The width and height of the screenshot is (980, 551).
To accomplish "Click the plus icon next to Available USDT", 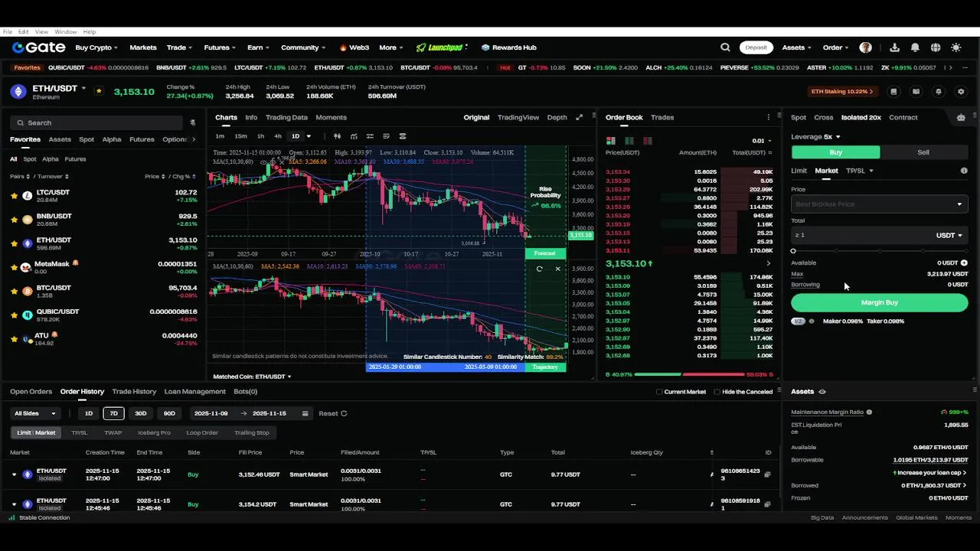I will point(964,262).
